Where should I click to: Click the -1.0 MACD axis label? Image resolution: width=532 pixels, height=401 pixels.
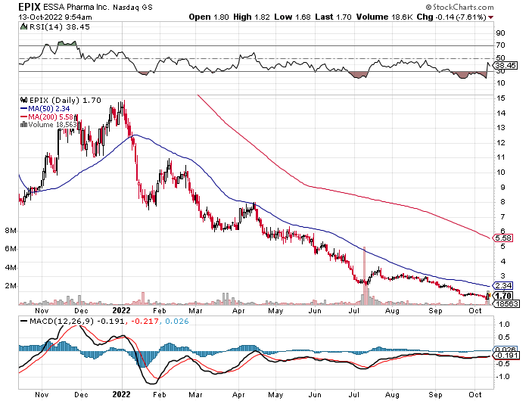click(x=502, y=376)
